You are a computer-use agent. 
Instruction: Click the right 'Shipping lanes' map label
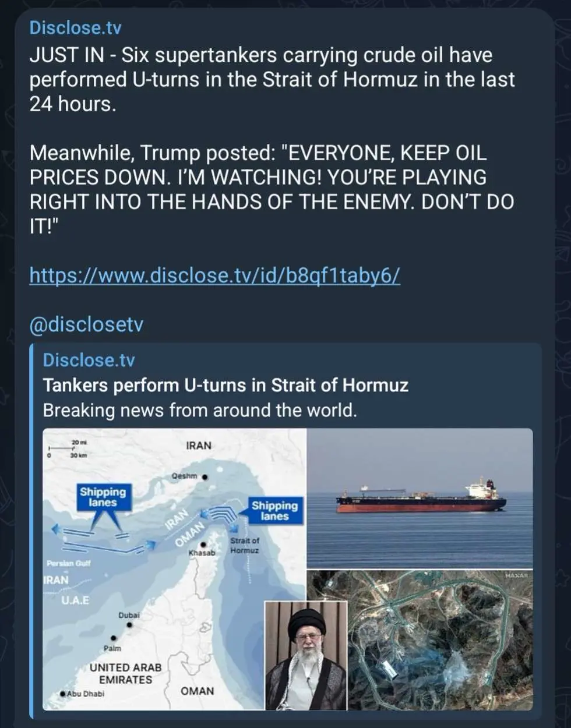pos(274,511)
